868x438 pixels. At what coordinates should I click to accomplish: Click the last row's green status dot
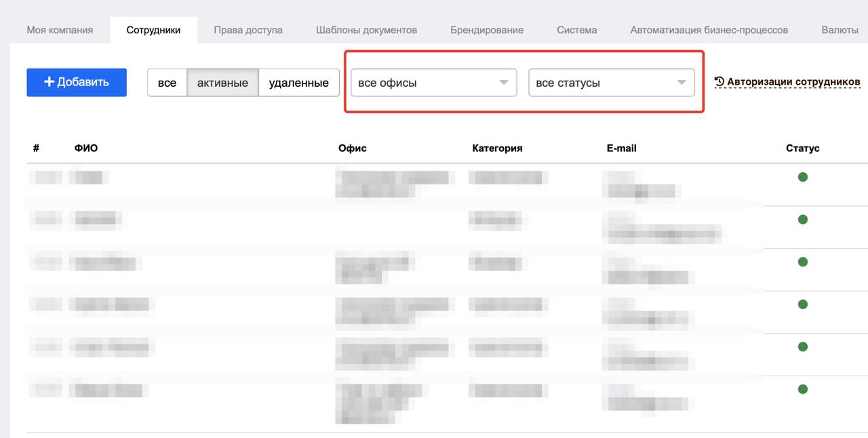803,389
